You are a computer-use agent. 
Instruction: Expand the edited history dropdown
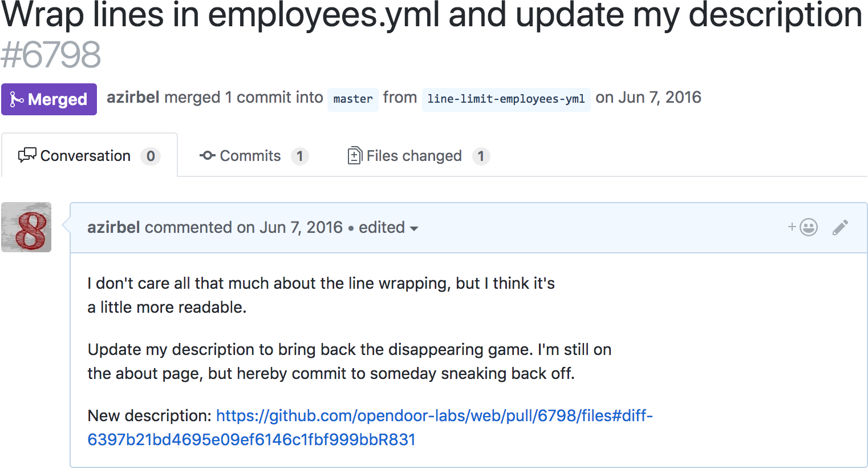tap(382, 227)
